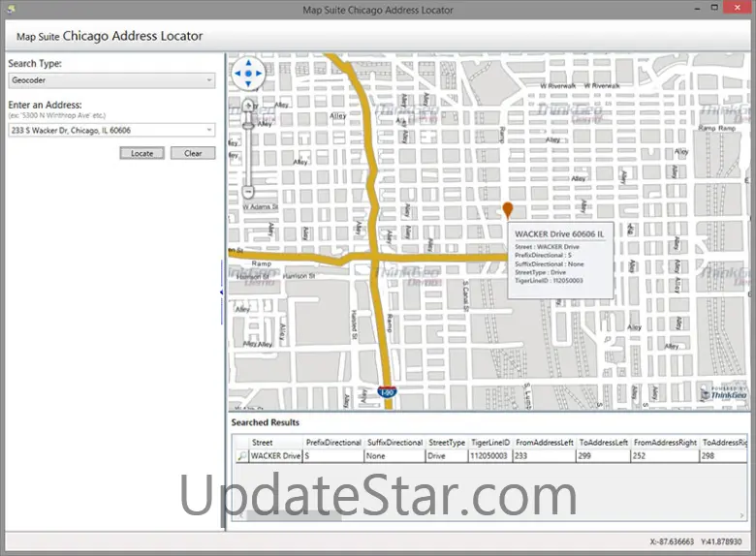Sort results by the Street column header
The image size is (756, 556).
tap(276, 443)
